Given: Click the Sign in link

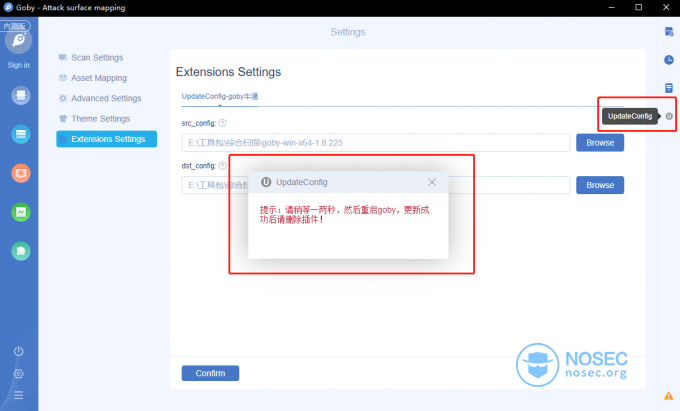Looking at the screenshot, I should [x=19, y=65].
